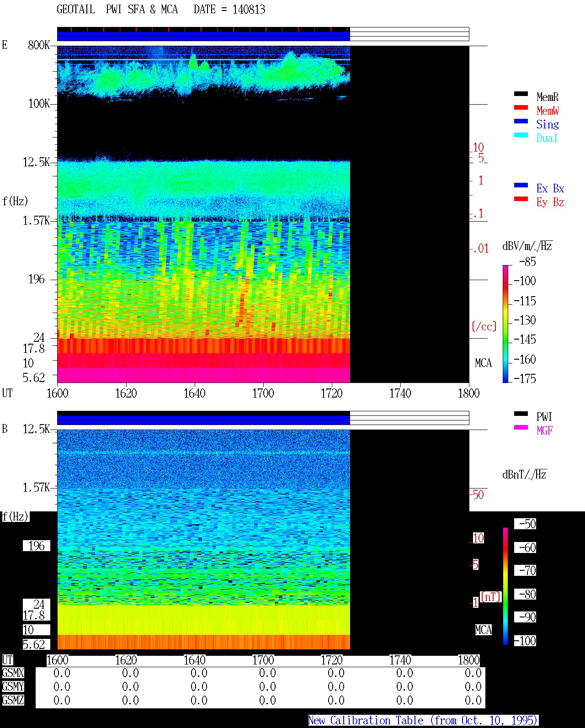Click the MemR legend label
Screen dimensions: 585x728
click(548, 97)
